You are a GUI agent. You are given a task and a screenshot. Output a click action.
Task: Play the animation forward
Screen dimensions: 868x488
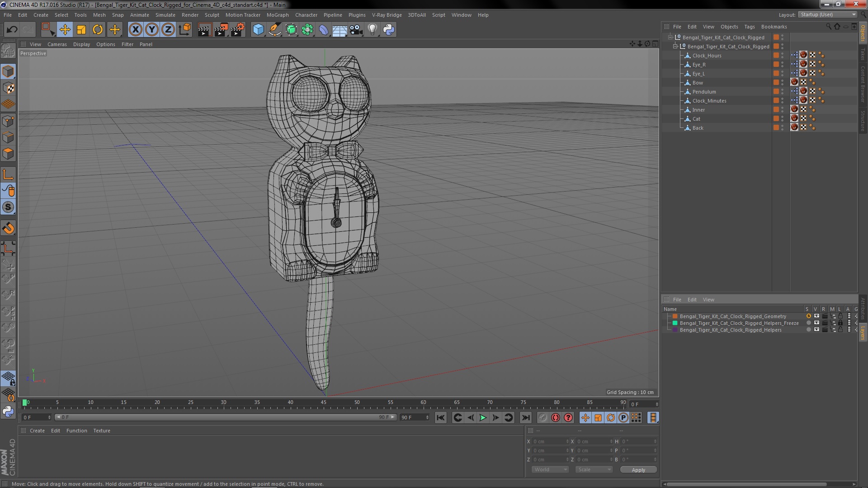point(483,418)
